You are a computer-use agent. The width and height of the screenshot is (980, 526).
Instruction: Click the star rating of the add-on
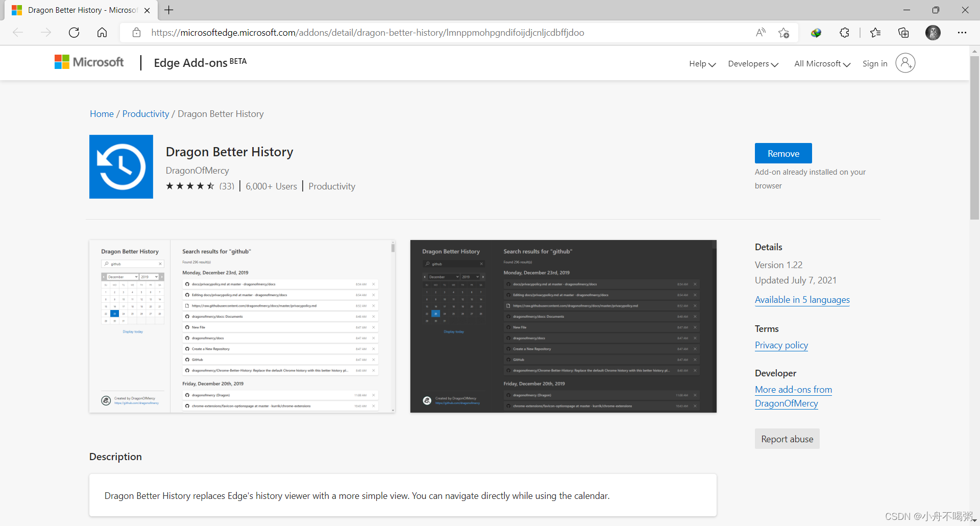[x=190, y=186]
